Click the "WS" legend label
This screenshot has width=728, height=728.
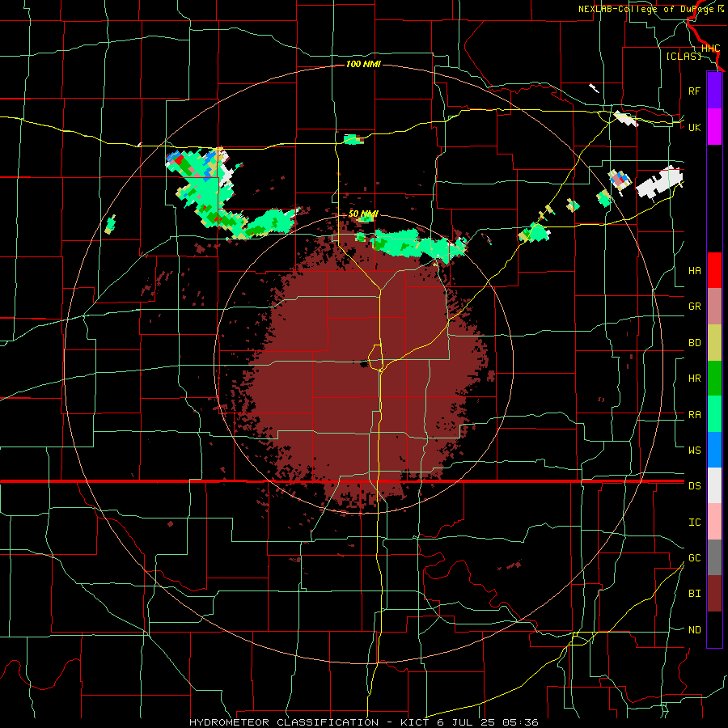(694, 451)
